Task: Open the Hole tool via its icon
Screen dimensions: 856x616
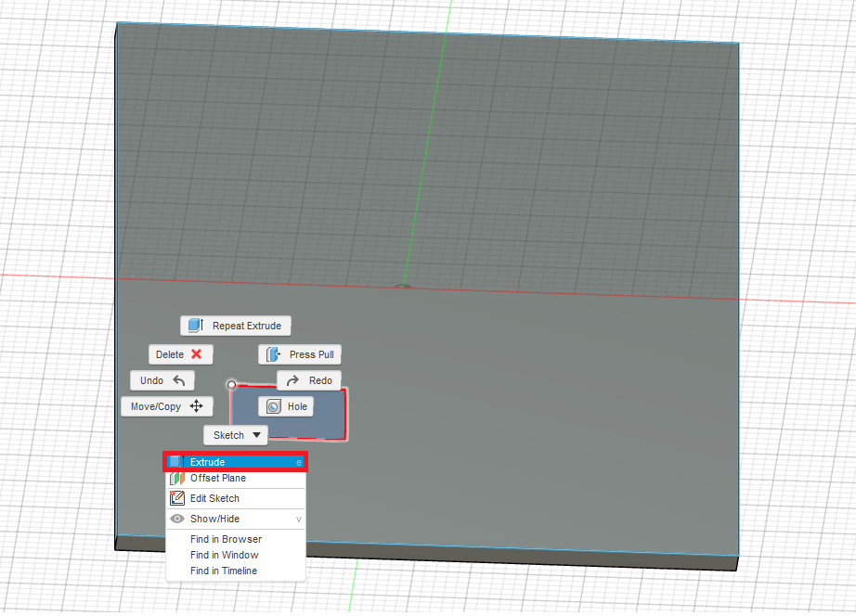Action: pos(272,405)
